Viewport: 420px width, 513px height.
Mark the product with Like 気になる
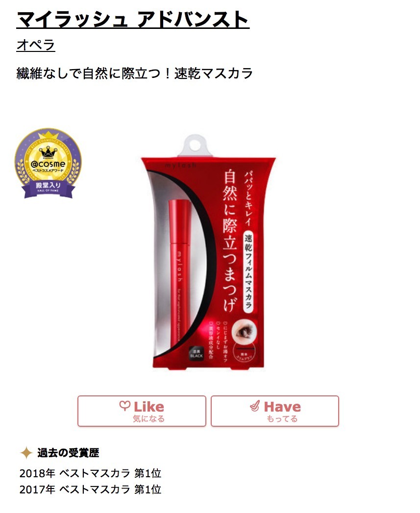click(142, 411)
